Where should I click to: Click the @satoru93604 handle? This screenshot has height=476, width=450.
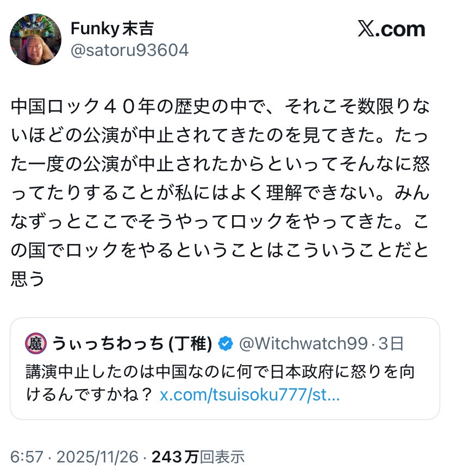(x=130, y=51)
